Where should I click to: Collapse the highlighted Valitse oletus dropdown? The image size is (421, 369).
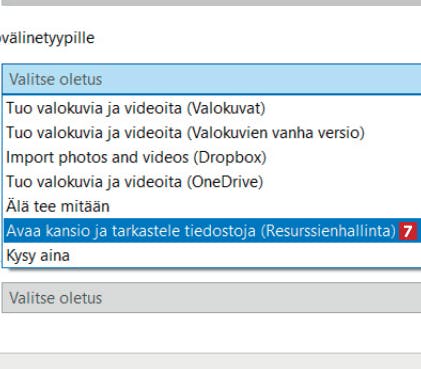pyautogui.click(x=212, y=79)
